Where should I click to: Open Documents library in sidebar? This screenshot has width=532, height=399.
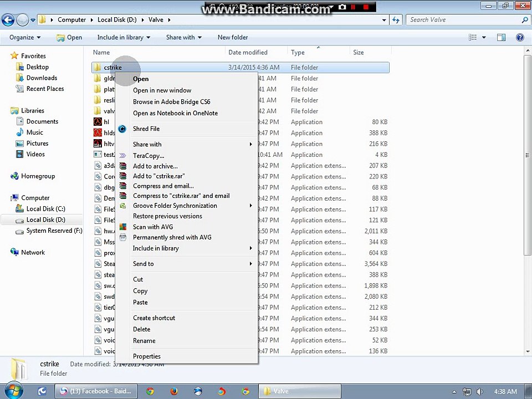[42, 121]
